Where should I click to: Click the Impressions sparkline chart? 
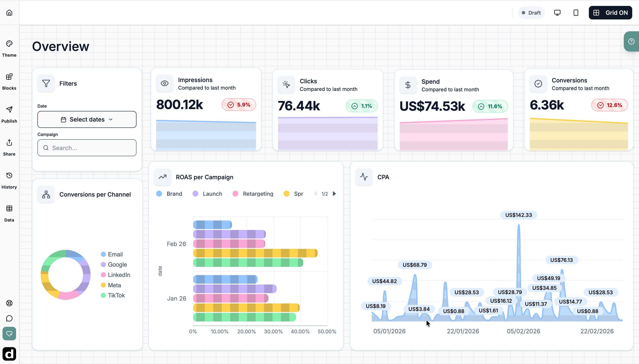pyautogui.click(x=206, y=135)
